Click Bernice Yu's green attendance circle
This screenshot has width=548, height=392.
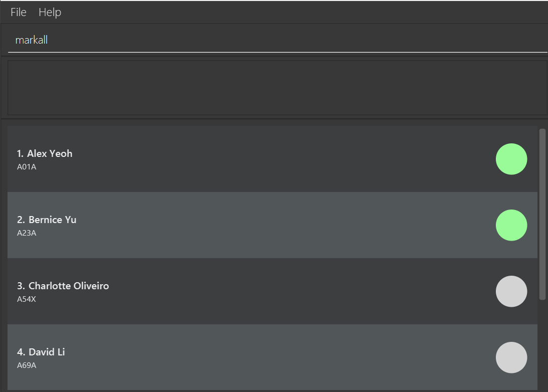pyautogui.click(x=511, y=225)
